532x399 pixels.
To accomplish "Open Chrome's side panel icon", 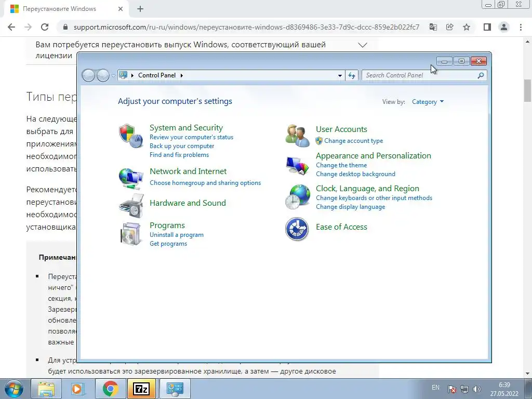I will point(487,27).
